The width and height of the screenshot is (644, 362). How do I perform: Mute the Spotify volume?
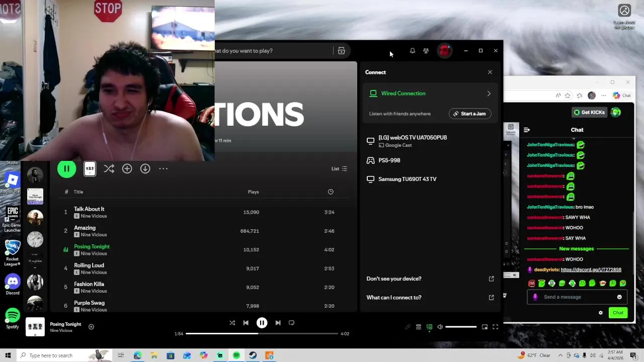(440, 327)
